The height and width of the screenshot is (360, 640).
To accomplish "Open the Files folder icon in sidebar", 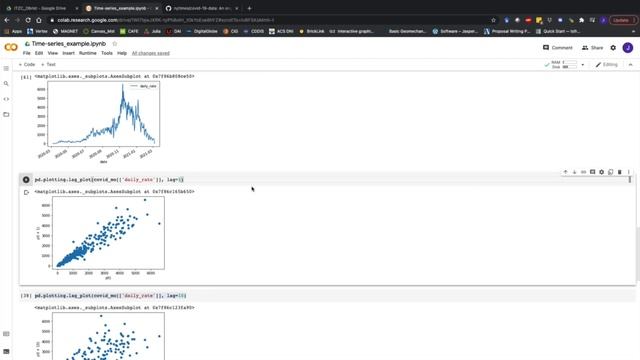I will click(x=6, y=115).
